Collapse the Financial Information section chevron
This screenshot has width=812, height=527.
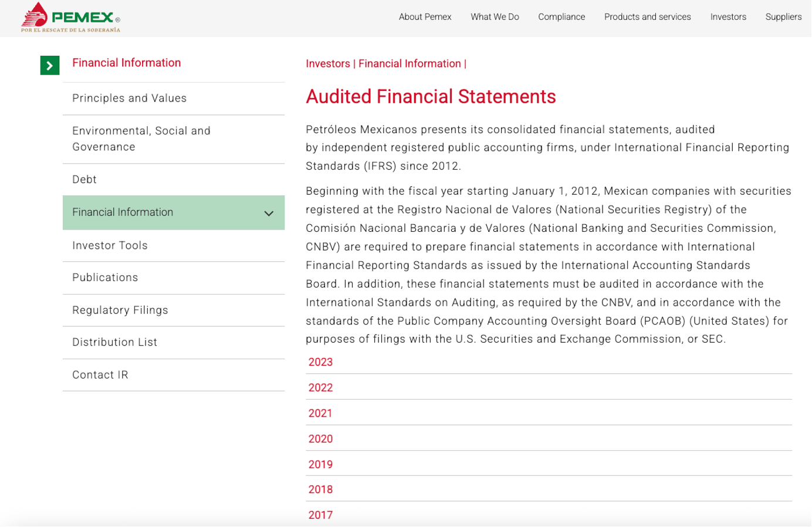click(270, 212)
